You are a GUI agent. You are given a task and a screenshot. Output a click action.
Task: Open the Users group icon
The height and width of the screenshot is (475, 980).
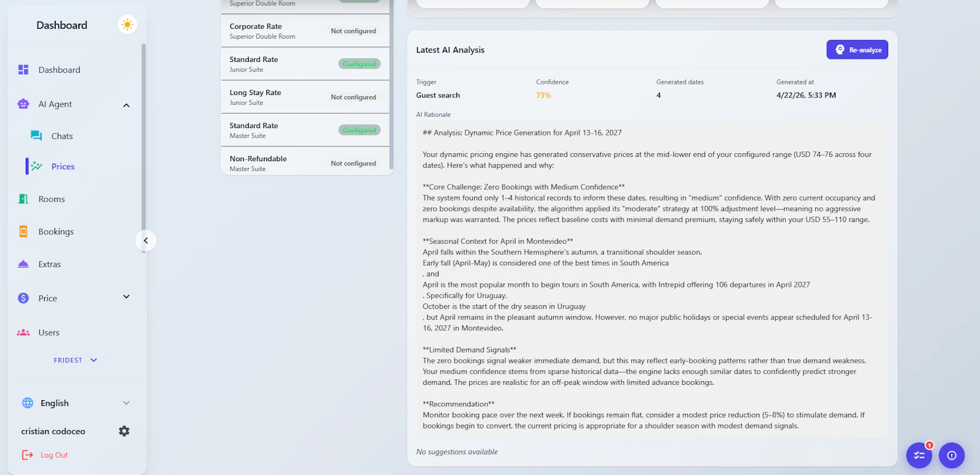coord(23,333)
